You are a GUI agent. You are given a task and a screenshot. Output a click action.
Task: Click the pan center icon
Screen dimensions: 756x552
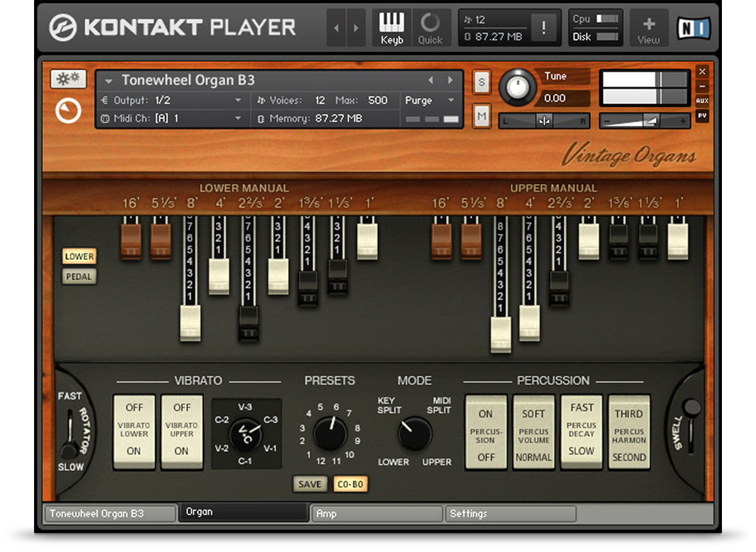pyautogui.click(x=544, y=121)
